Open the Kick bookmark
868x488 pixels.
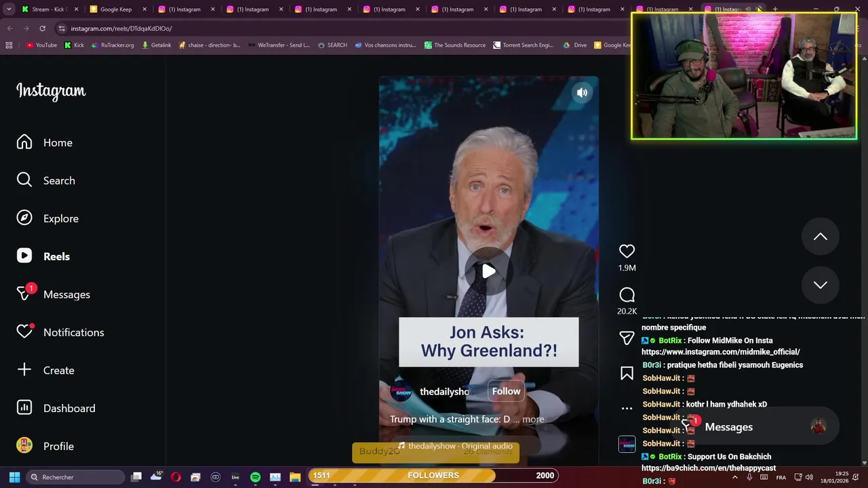point(74,45)
